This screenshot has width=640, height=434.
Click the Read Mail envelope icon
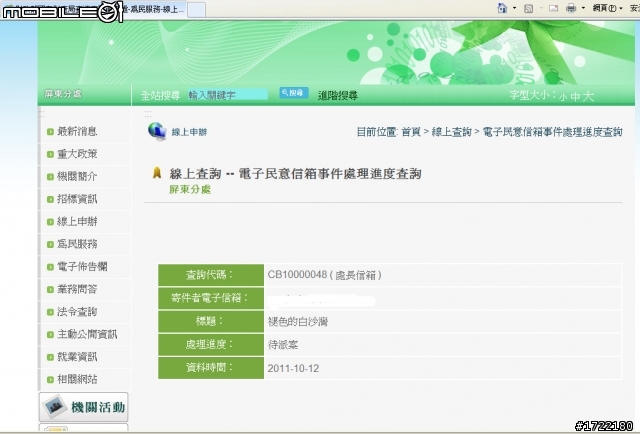(553, 8)
